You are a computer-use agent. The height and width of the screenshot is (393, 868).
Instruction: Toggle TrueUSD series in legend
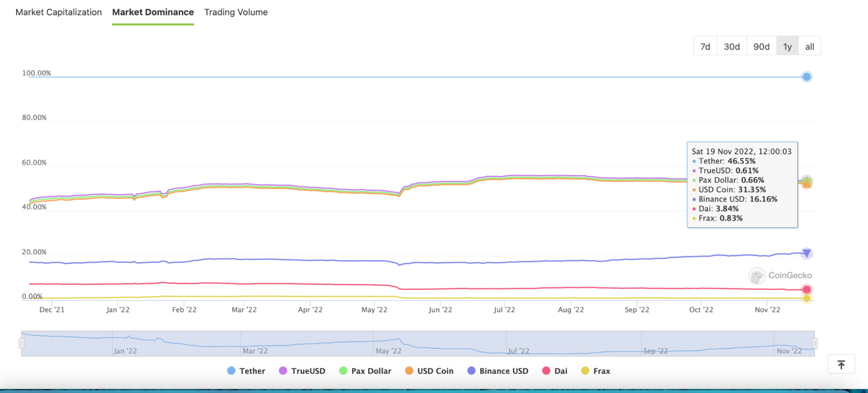point(302,371)
